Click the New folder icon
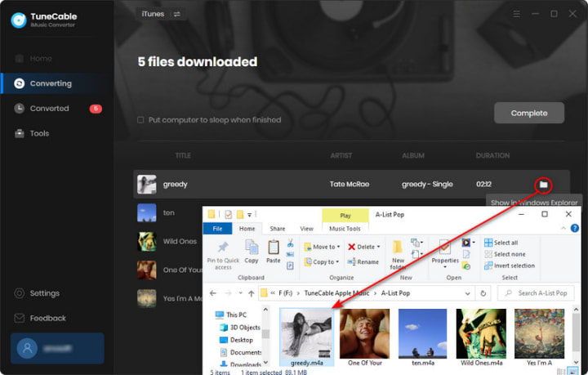This screenshot has height=375, width=588. click(398, 247)
